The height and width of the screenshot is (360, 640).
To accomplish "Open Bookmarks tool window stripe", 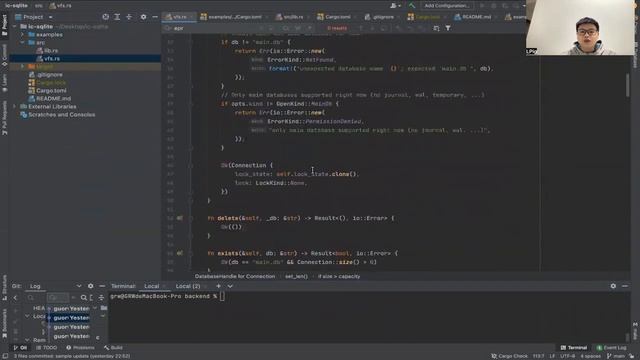I will click(x=4, y=322).
